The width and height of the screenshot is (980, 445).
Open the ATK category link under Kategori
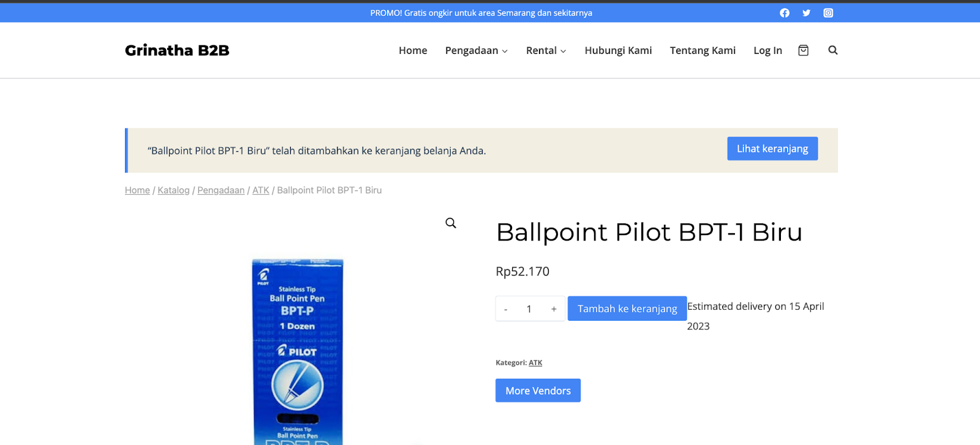(535, 363)
